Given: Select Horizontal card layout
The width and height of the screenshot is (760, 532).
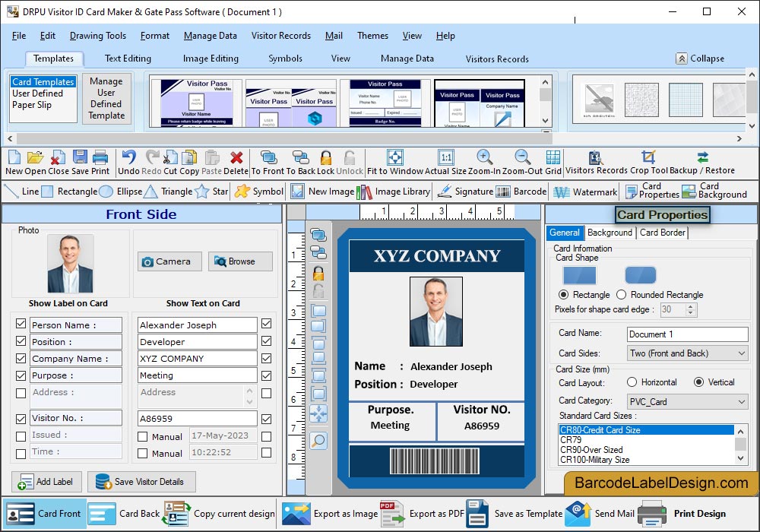Looking at the screenshot, I should [x=632, y=382].
